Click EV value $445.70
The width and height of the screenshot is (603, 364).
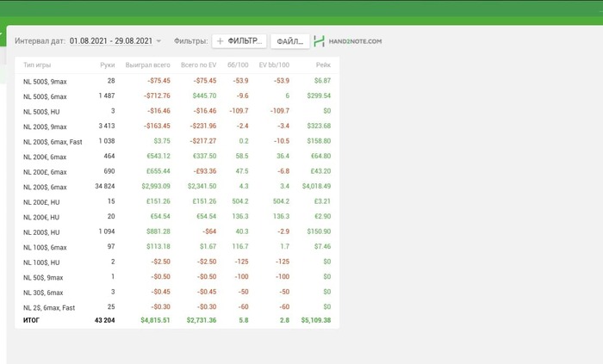tap(204, 96)
